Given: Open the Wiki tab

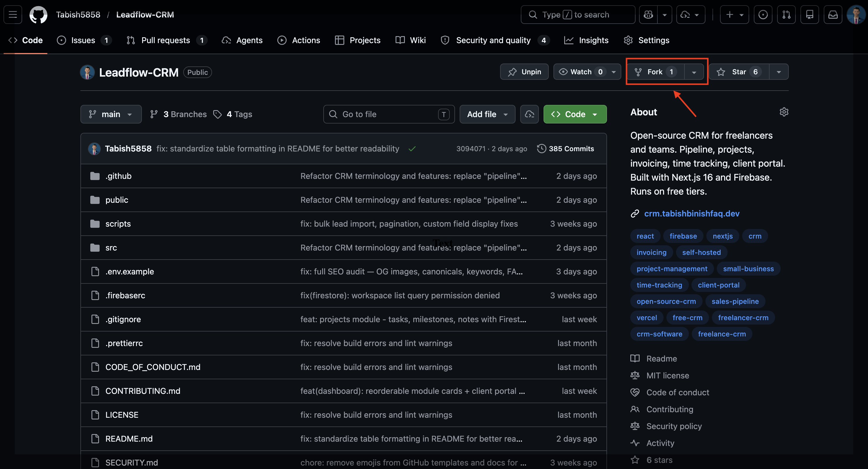Looking at the screenshot, I should (x=410, y=40).
